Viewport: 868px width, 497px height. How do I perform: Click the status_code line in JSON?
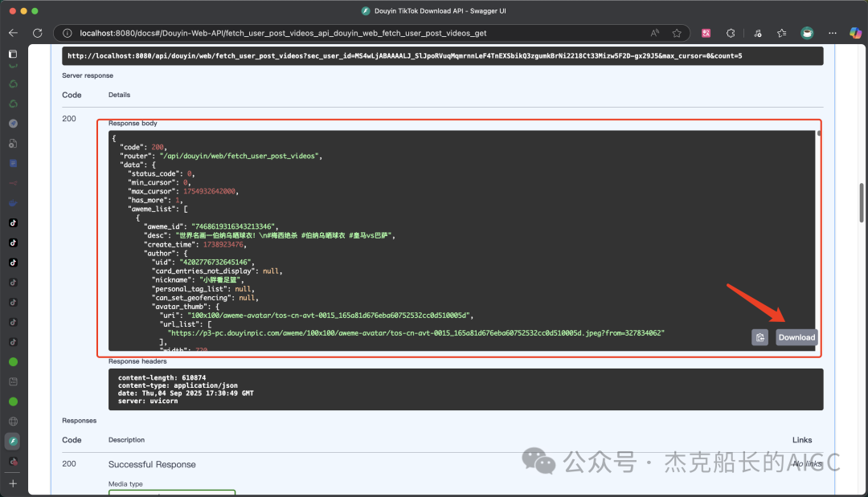point(162,173)
